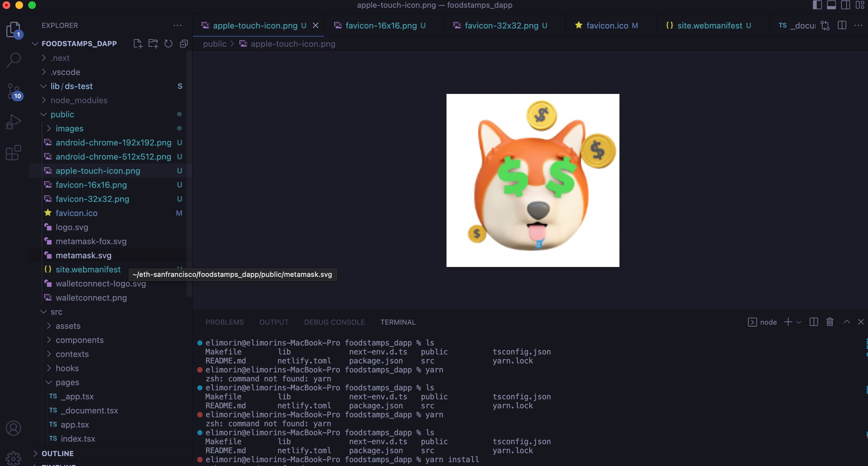The height and width of the screenshot is (466, 868).
Task: Open the favicon-16x16.png editor tab
Action: pyautogui.click(x=384, y=26)
